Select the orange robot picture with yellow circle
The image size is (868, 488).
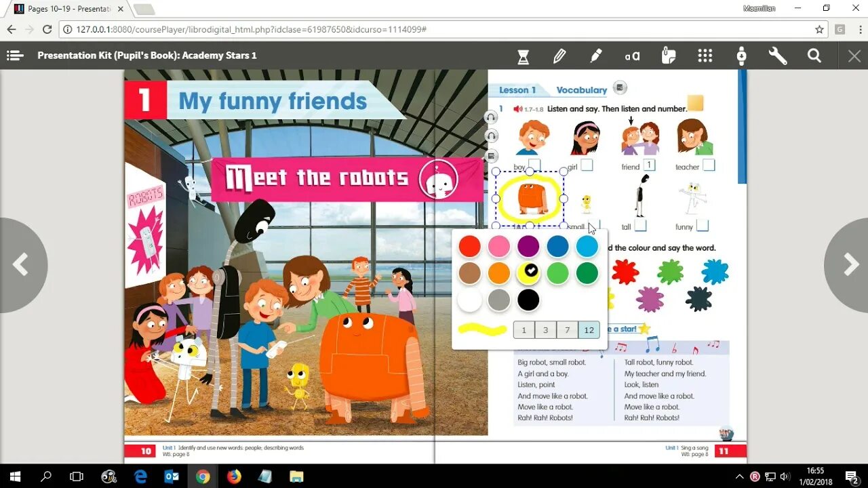(x=530, y=199)
